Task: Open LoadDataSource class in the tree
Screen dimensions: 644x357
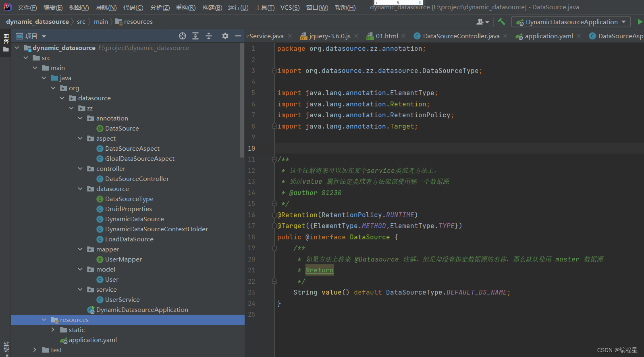Action: [x=129, y=239]
